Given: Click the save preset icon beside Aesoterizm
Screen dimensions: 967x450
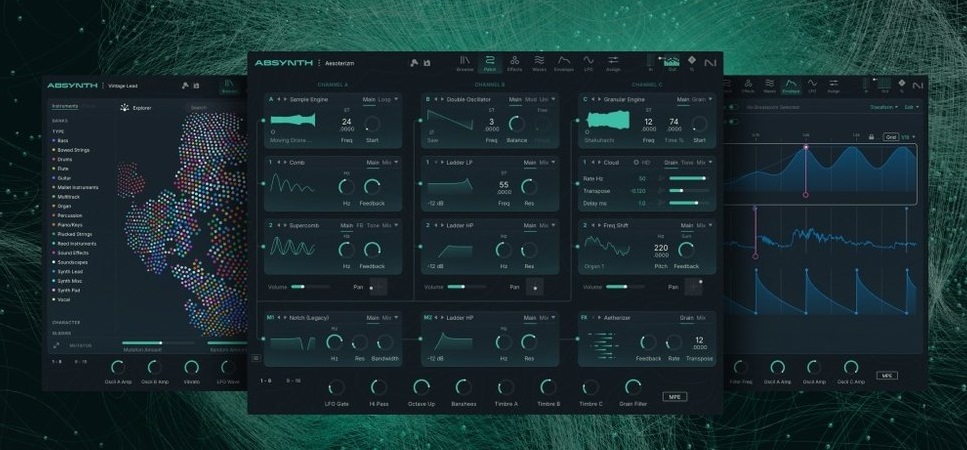Looking at the screenshot, I should pos(427,63).
